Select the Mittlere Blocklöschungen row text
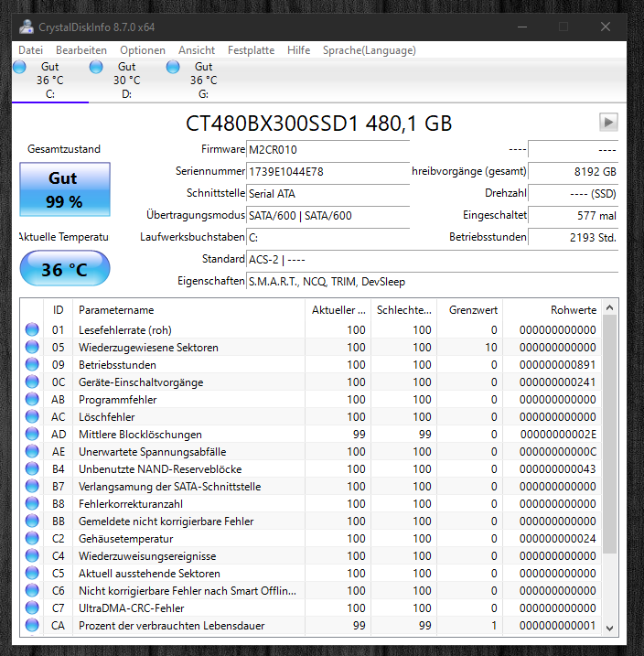 click(140, 435)
